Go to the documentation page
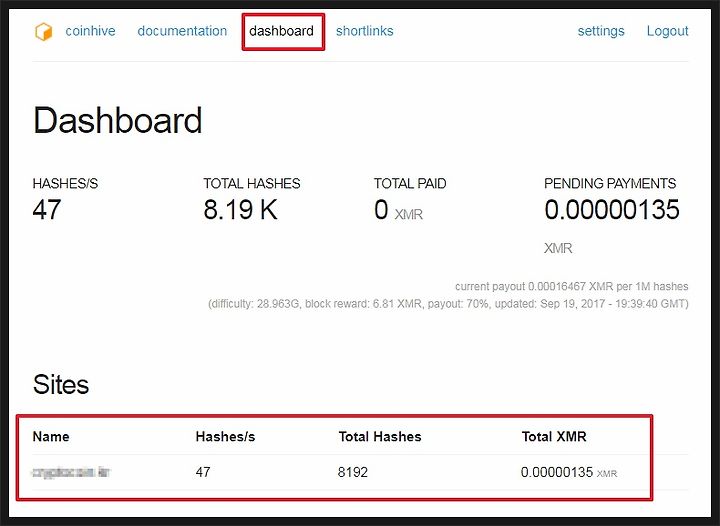 182,31
